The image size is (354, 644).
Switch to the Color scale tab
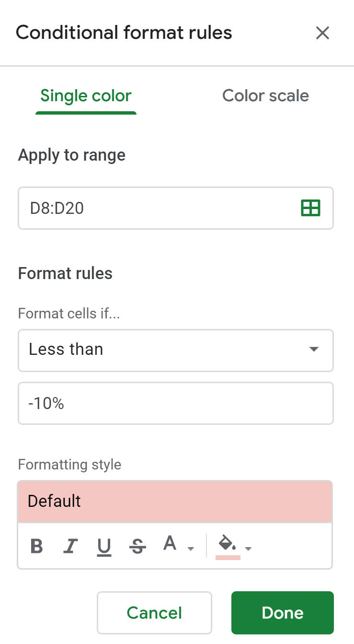[265, 96]
